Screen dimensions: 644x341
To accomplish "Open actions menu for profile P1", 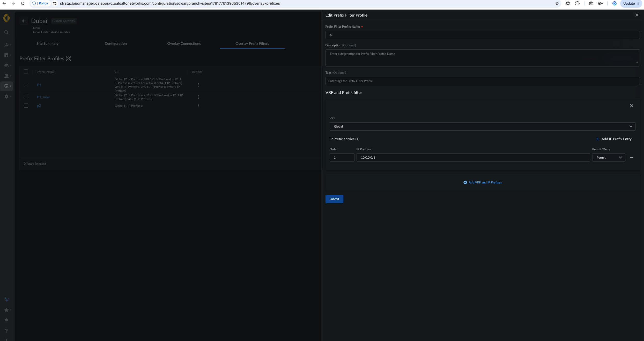I will (198, 85).
